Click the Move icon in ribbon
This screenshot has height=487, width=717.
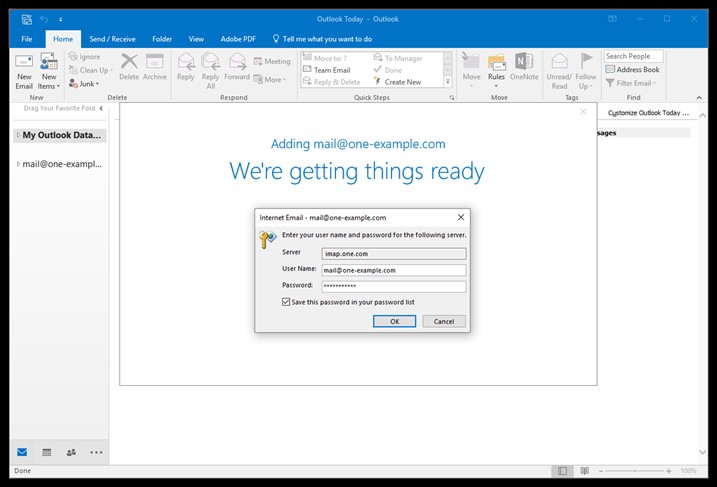[x=471, y=71]
